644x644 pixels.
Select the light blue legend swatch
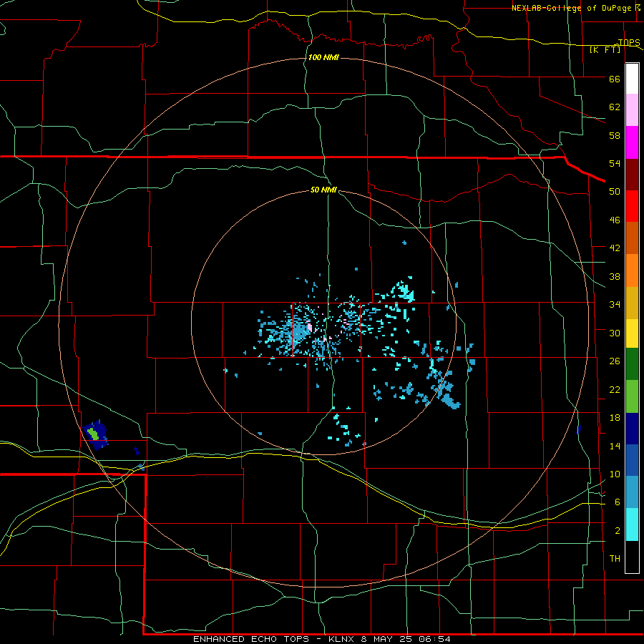coord(632,492)
